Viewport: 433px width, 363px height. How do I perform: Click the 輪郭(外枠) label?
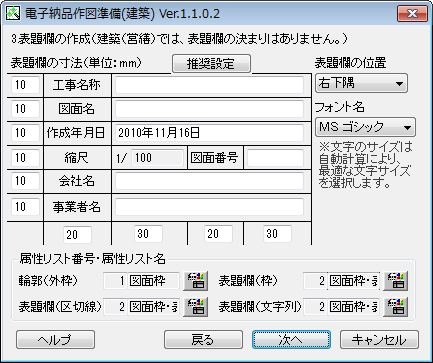[48, 281]
